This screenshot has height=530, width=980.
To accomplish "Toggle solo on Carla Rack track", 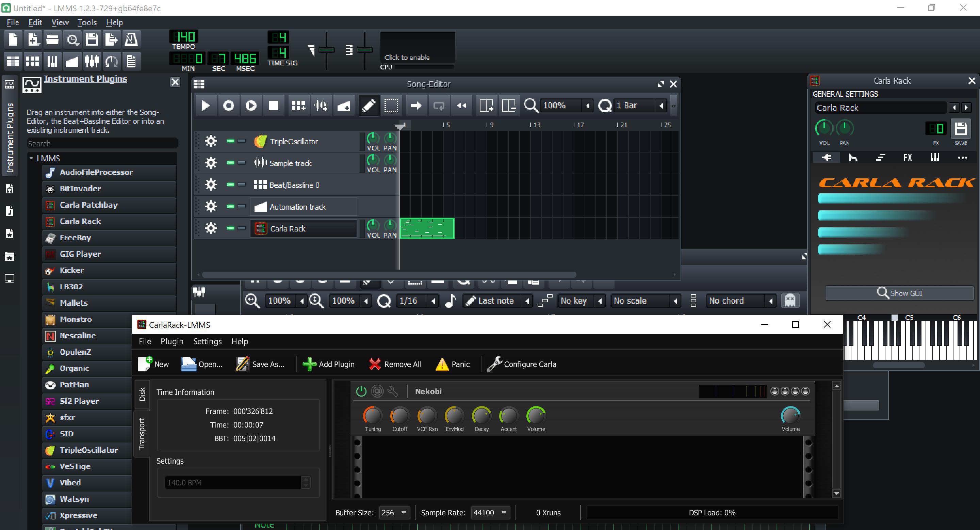I will coord(242,228).
